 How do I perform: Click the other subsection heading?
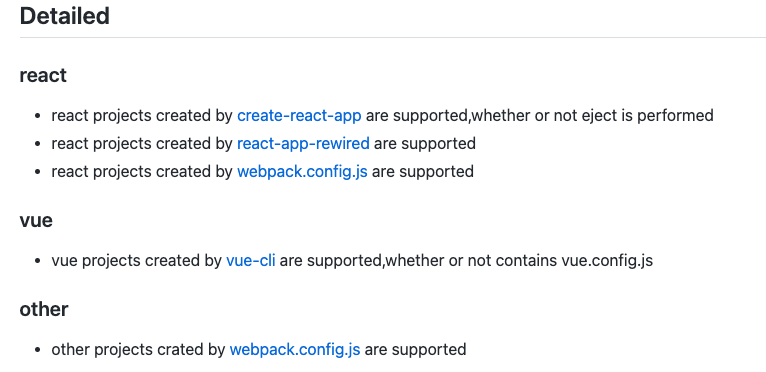coord(44,309)
